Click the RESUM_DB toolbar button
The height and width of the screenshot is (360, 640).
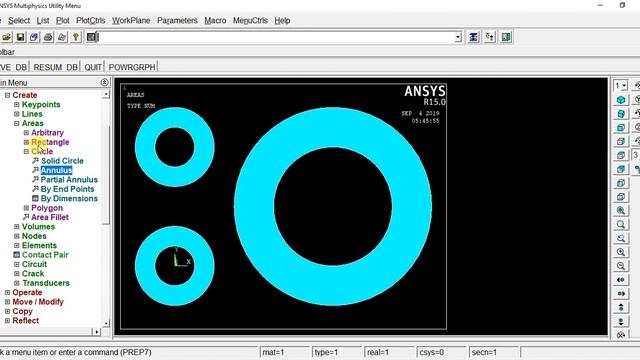(x=55, y=67)
